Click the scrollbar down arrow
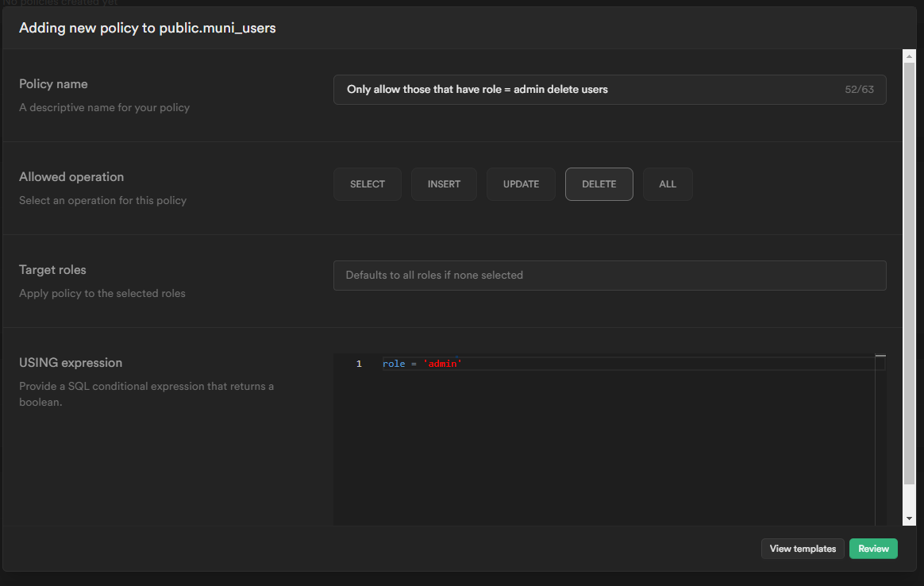This screenshot has width=924, height=586. click(x=909, y=519)
